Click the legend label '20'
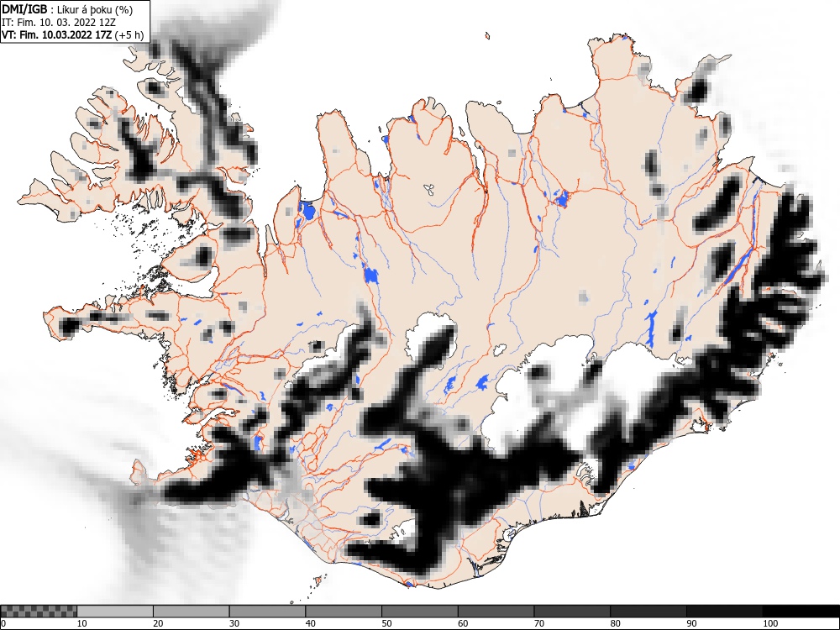This screenshot has height=630, width=840. click(158, 623)
